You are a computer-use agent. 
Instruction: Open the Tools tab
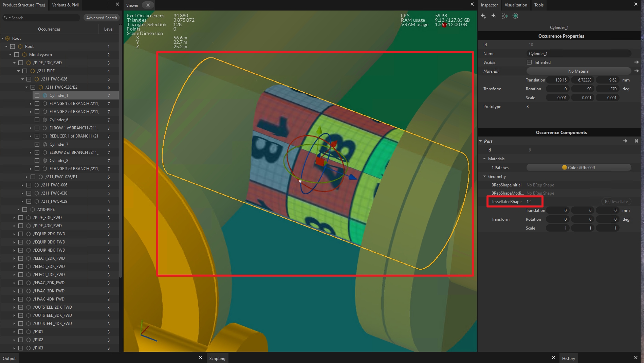[x=539, y=5]
